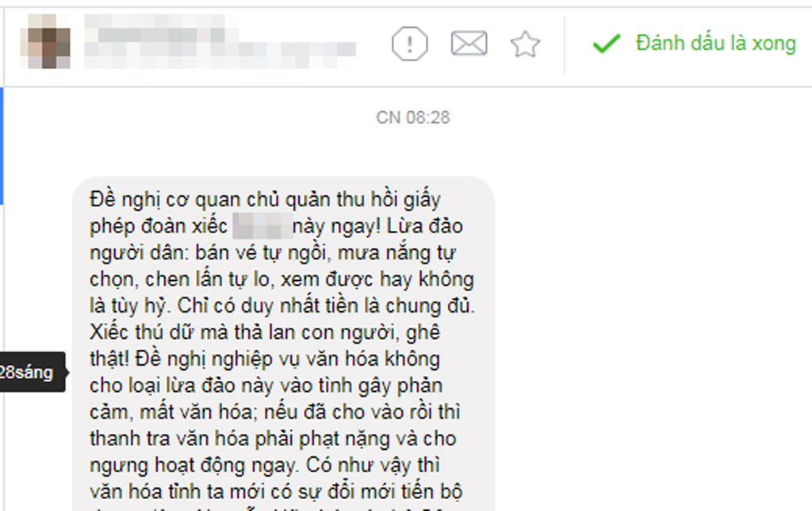Image resolution: width=812 pixels, height=511 pixels.
Task: Mark conversation unread via envelope icon
Action: click(469, 43)
